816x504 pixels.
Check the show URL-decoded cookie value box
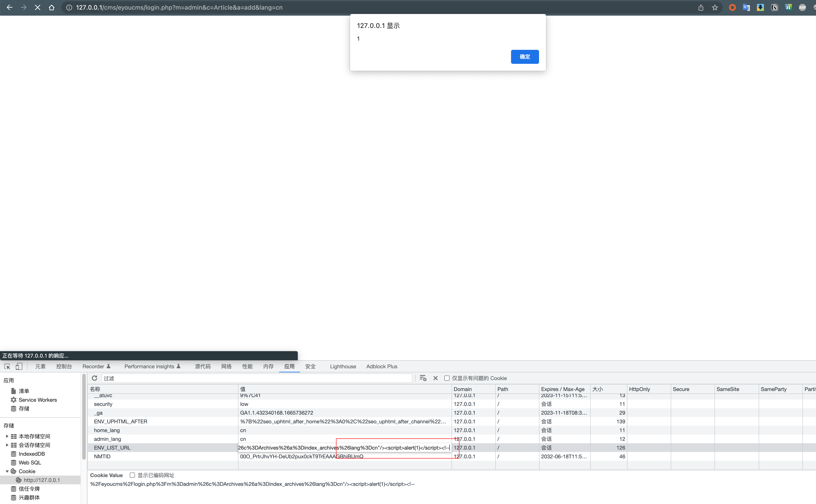[132, 475]
